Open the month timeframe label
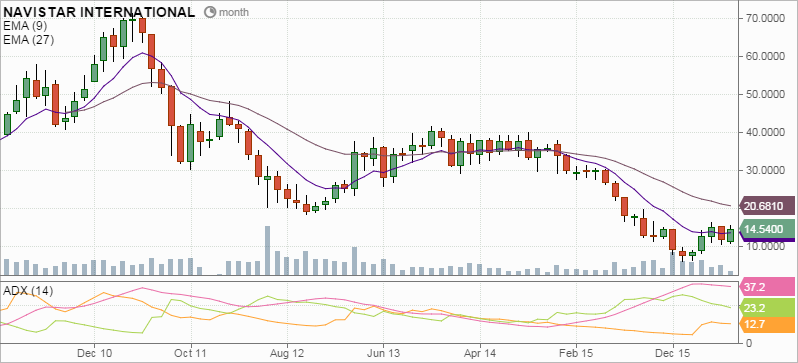The image size is (798, 363). tap(234, 12)
